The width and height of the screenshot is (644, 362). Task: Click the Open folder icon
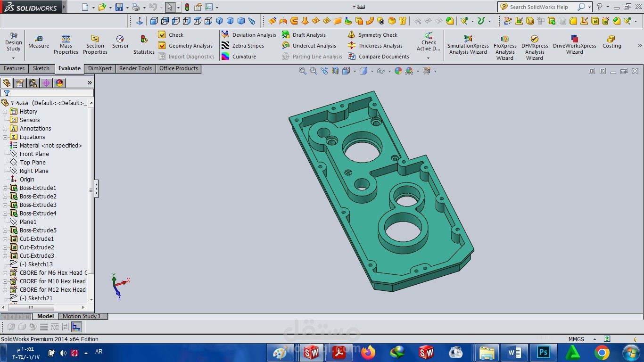pos(102,7)
